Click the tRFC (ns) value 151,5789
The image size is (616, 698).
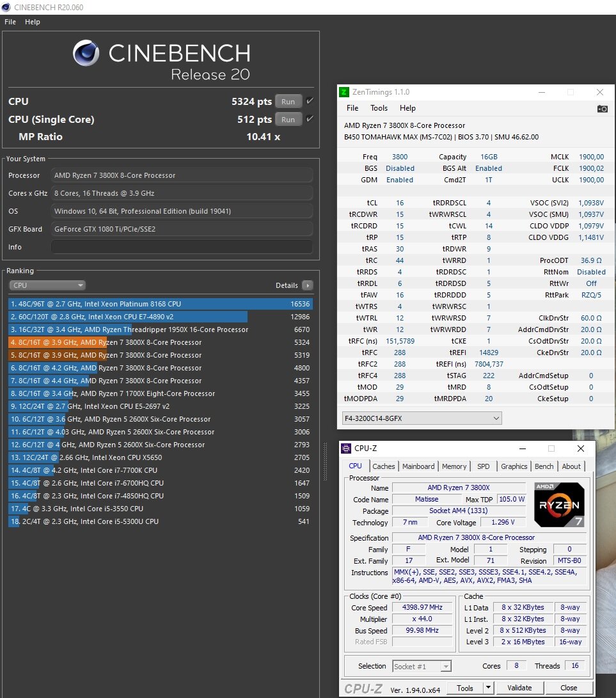pos(400,341)
